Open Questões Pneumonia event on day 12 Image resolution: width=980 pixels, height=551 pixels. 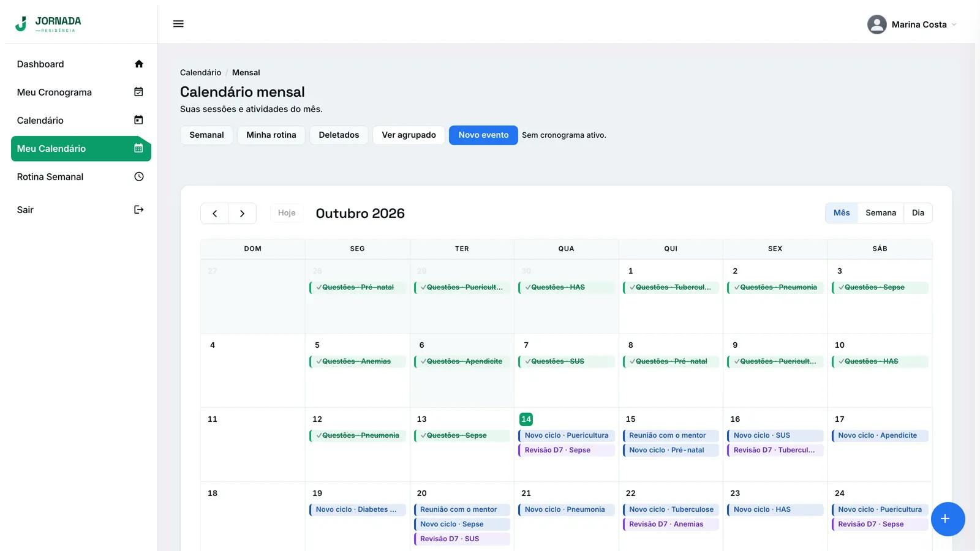(358, 435)
